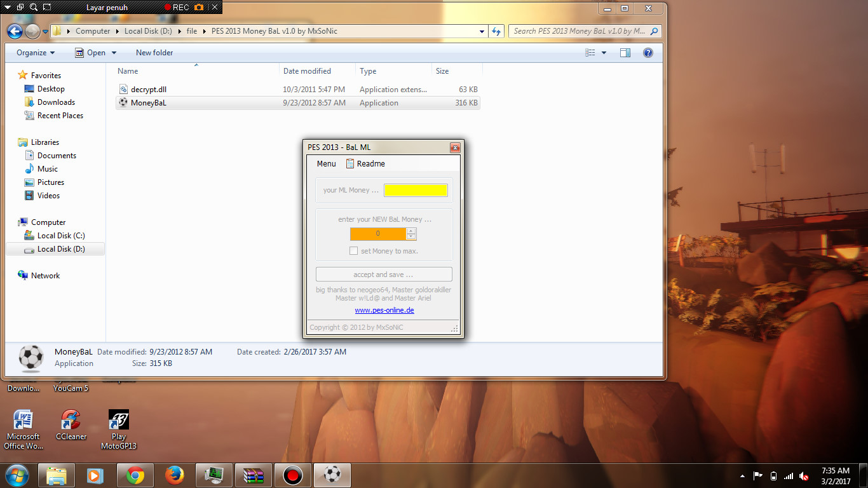Show hidden system tray icons arrow
Viewport: 868px width, 488px height.
pos(743,476)
